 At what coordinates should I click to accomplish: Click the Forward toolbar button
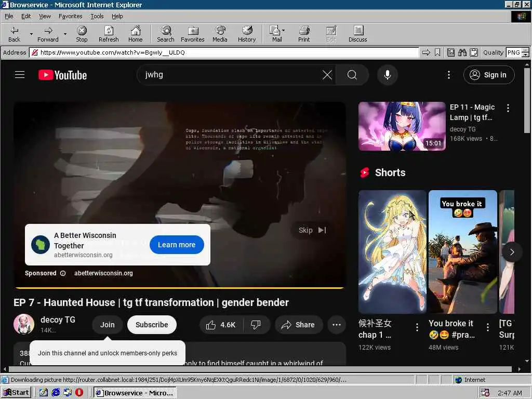(x=48, y=34)
